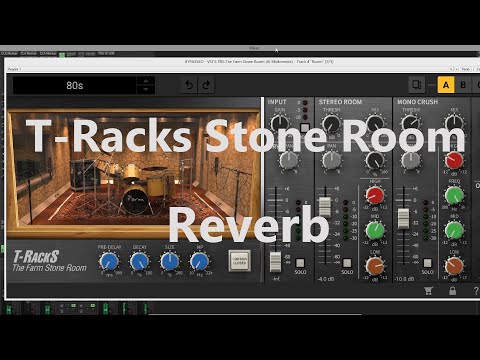480x360 pixels.
Task: Click the Stereo Room fader handle
Action: coord(325,207)
